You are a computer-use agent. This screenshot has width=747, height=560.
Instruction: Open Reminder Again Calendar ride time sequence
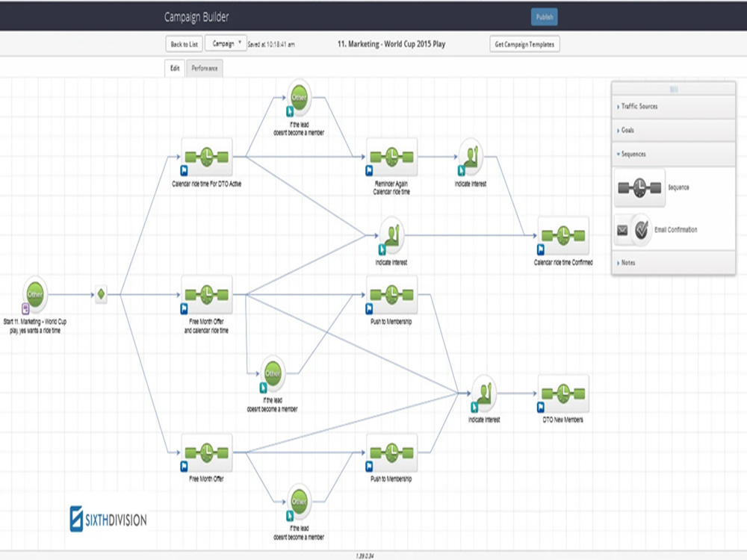pos(391,157)
